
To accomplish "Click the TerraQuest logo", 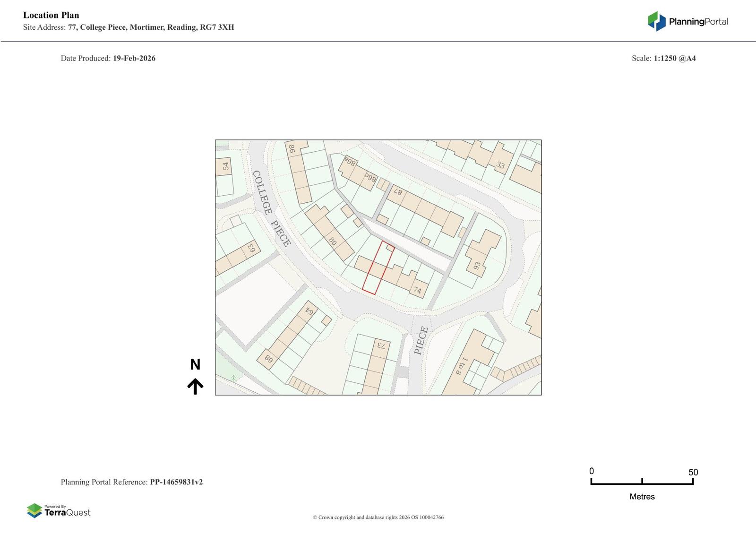I will tap(59, 511).
